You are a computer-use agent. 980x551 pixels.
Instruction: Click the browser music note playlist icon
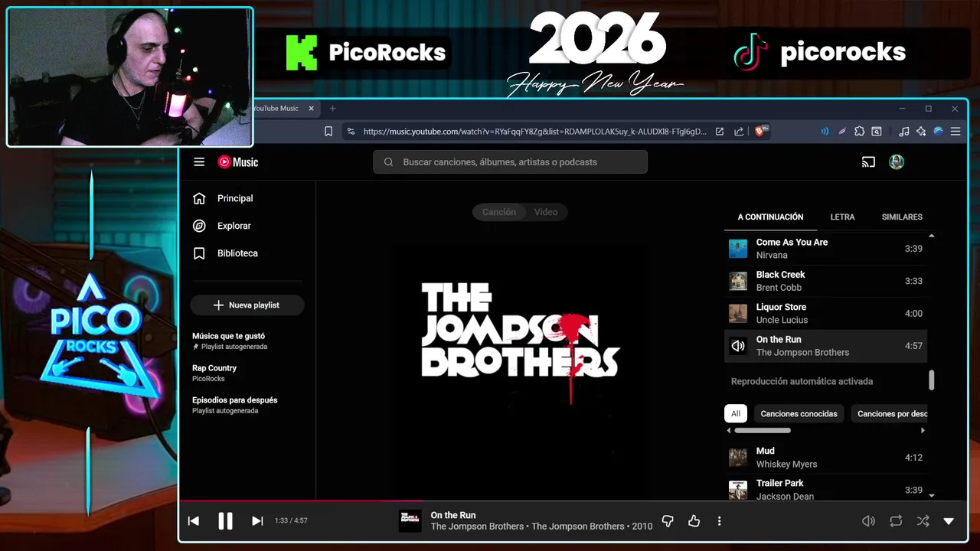pyautogui.click(x=904, y=132)
